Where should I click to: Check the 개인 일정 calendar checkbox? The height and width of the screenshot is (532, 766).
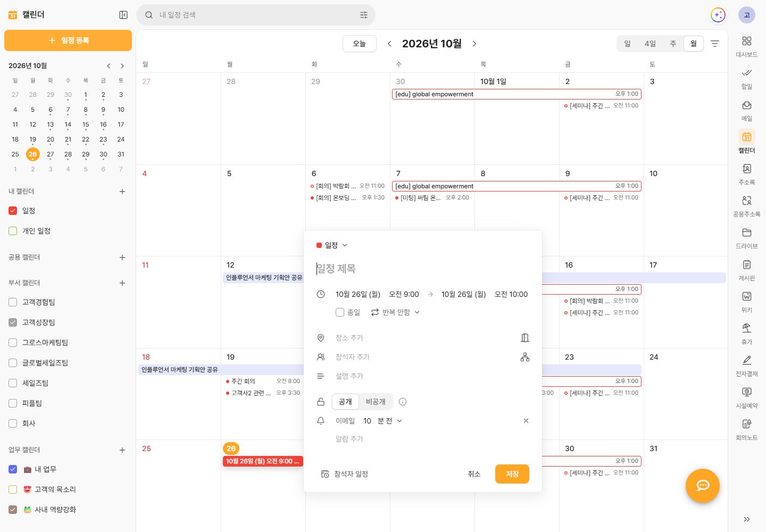click(13, 231)
